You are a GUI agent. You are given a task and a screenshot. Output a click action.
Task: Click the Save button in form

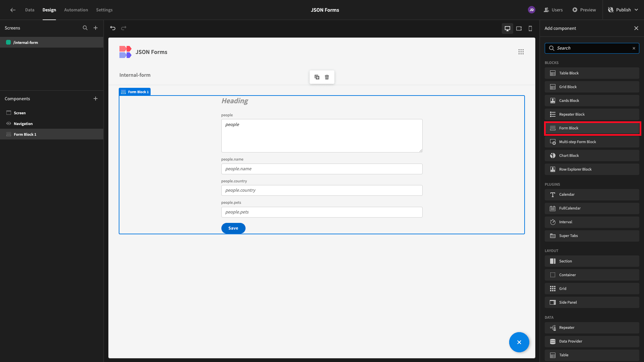pos(233,228)
